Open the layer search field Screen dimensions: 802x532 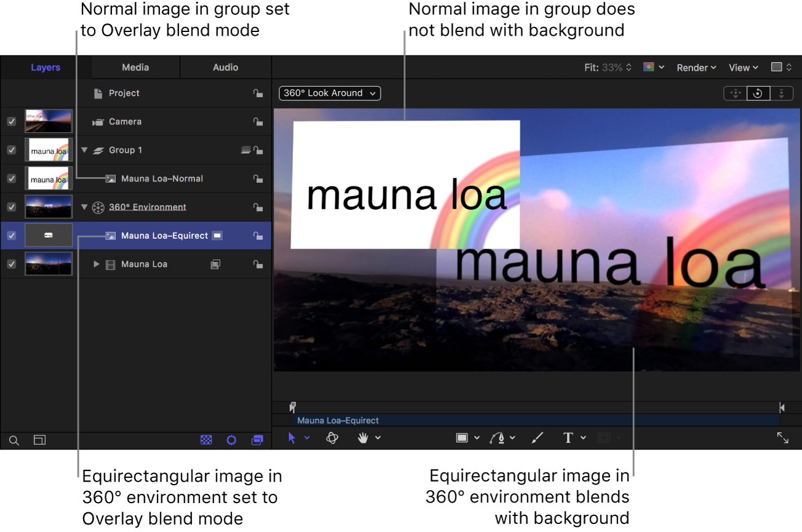point(13,440)
